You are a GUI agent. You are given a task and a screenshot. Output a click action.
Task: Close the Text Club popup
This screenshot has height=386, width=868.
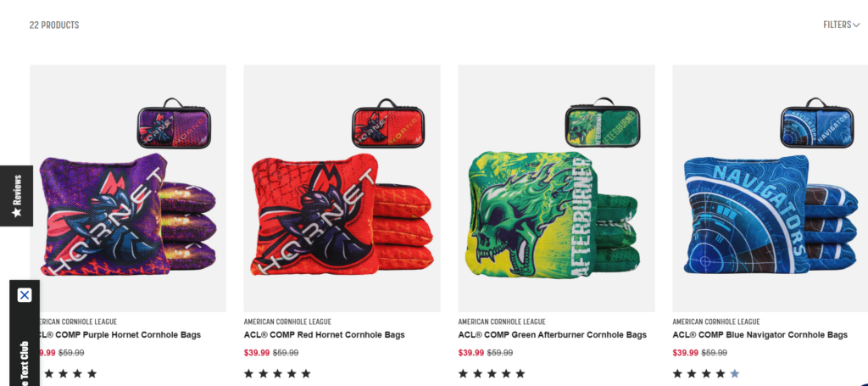tap(25, 295)
